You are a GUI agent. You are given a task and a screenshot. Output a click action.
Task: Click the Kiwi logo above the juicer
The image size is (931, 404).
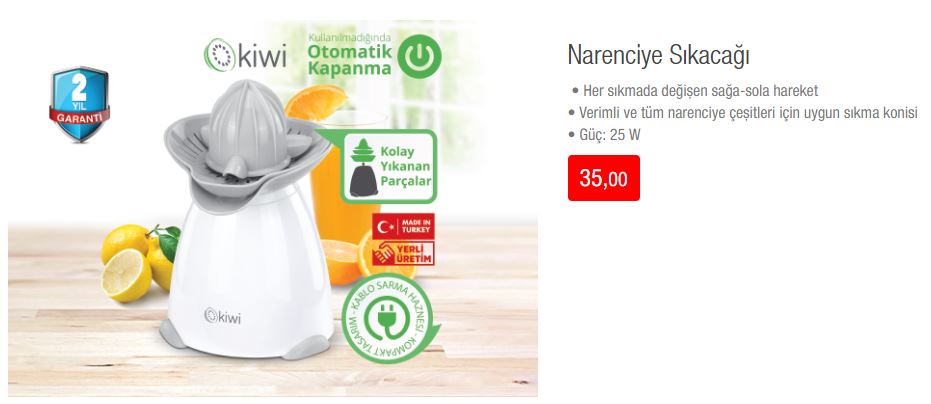(x=245, y=55)
